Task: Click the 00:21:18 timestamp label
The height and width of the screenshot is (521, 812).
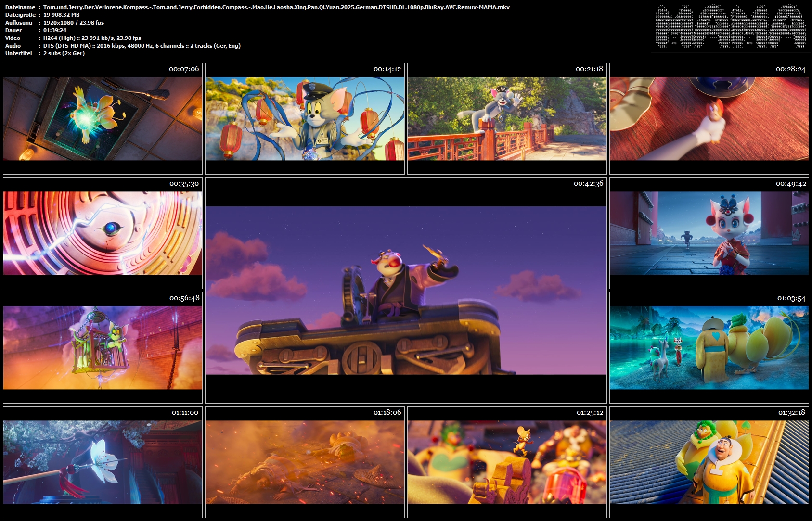Action: point(589,69)
